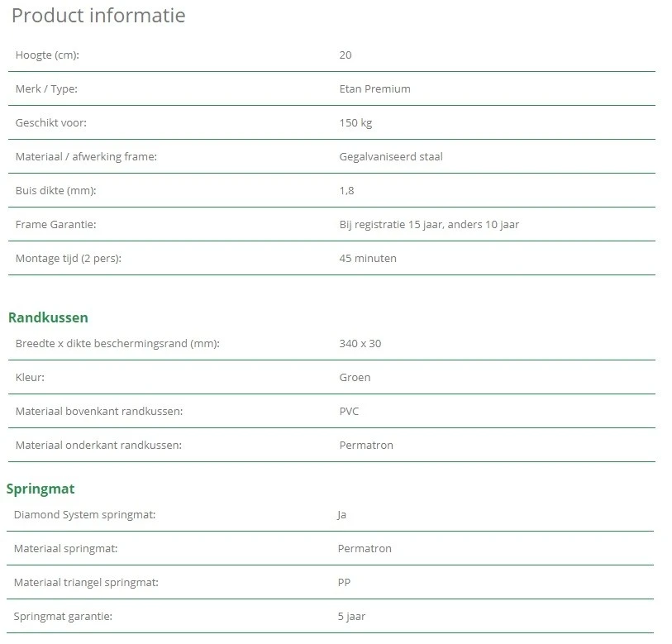672x644 pixels.
Task: Click the "Springmat" section heading
Action: tap(41, 489)
